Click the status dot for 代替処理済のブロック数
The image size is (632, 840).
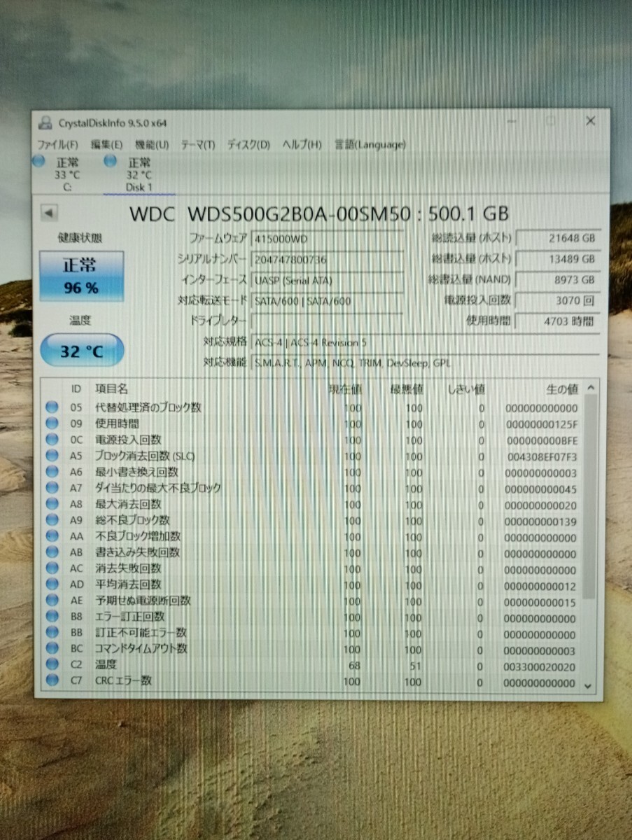[x=50, y=407]
